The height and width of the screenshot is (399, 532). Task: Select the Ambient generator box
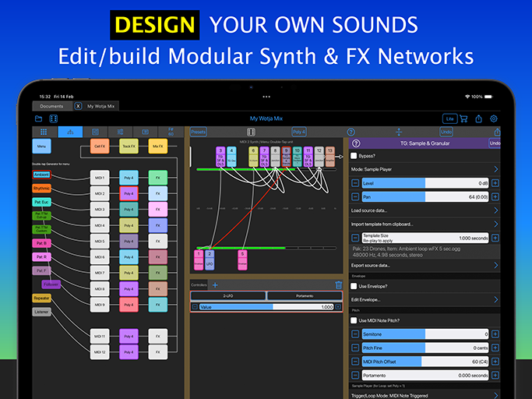41,175
